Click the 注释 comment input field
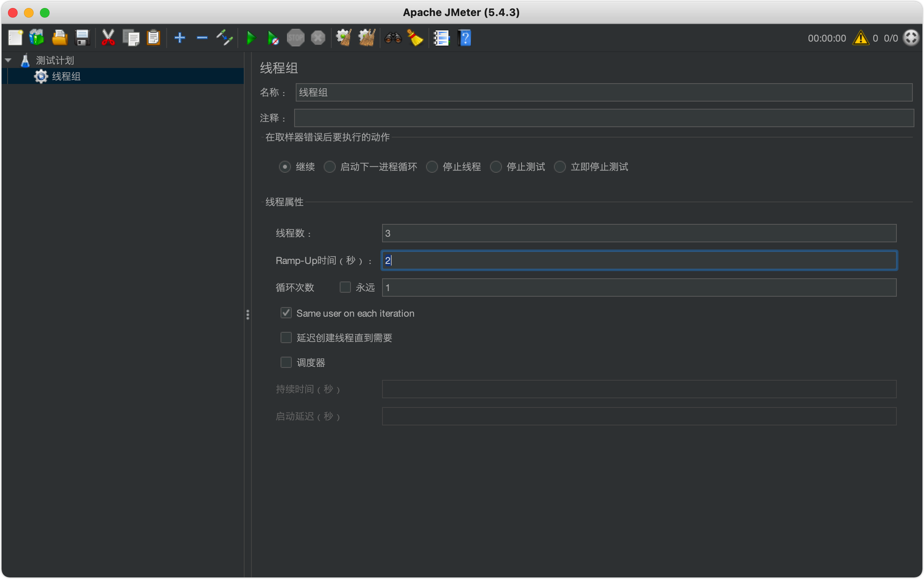The height and width of the screenshot is (579, 924). (604, 118)
